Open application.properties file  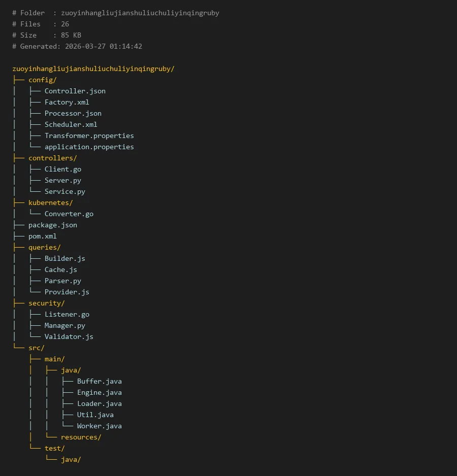89,147
